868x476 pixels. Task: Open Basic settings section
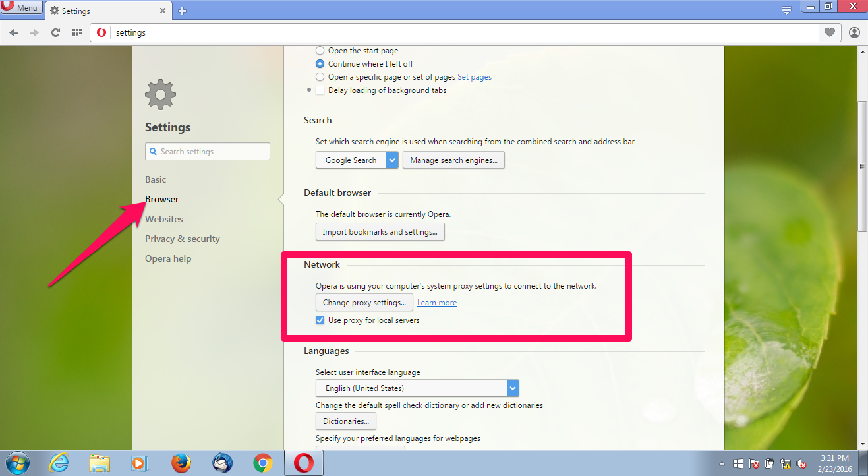tap(156, 179)
